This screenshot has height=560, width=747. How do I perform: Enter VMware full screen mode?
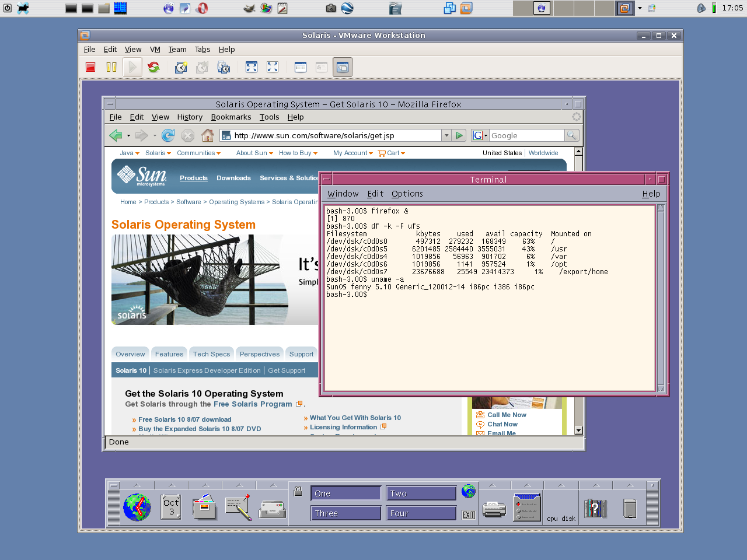(x=273, y=67)
